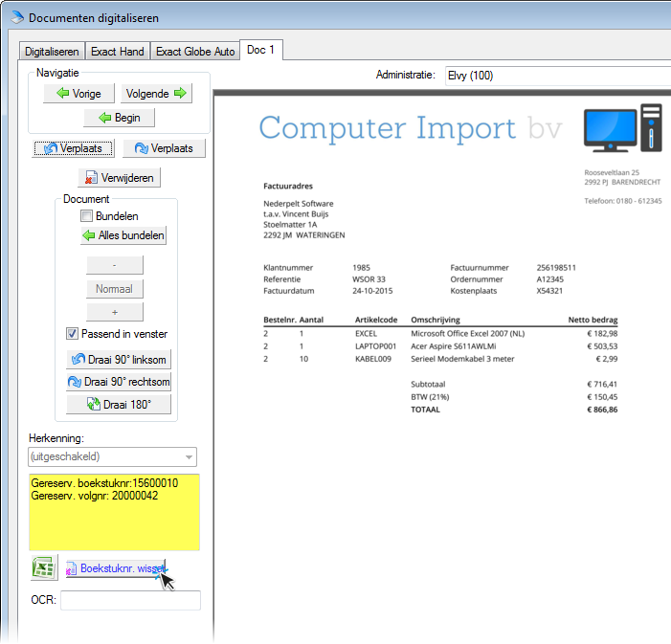The image size is (671, 644).
Task: Click Volgende with the green right arrow
Action: [x=155, y=93]
